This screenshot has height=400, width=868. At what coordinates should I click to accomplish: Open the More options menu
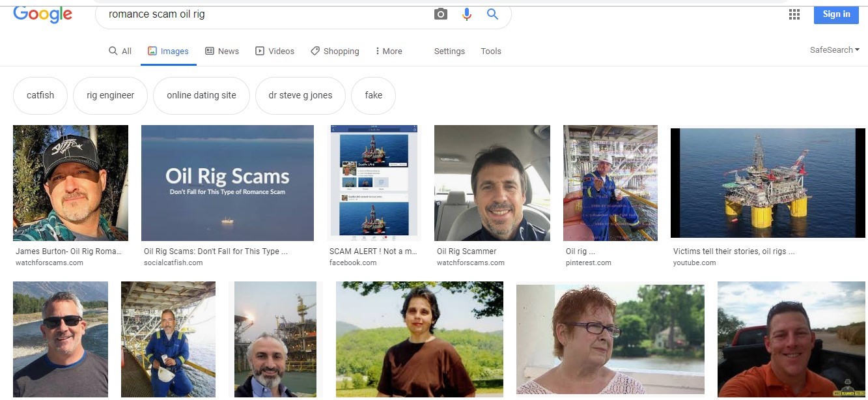pyautogui.click(x=389, y=51)
